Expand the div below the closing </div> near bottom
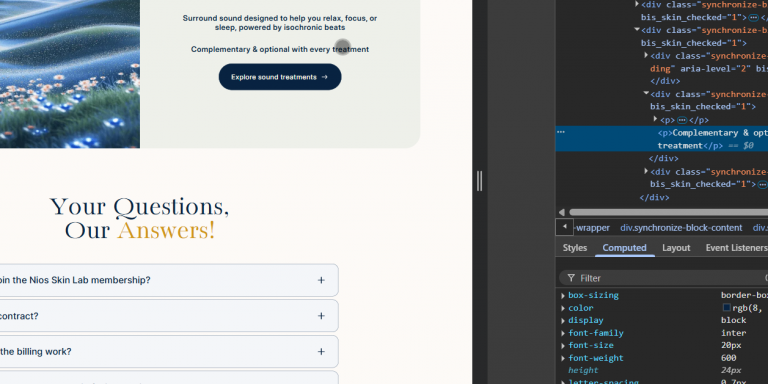 (x=646, y=171)
